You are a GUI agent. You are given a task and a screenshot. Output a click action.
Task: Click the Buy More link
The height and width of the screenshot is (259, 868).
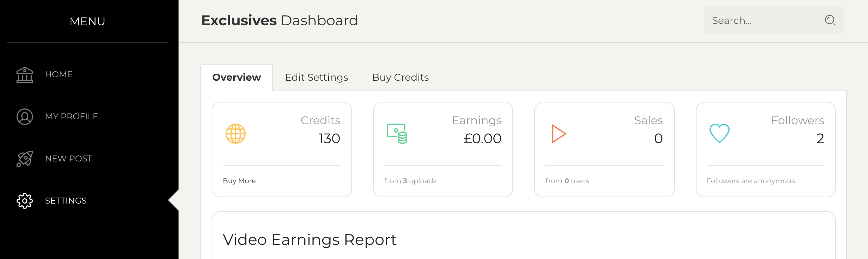[239, 181]
